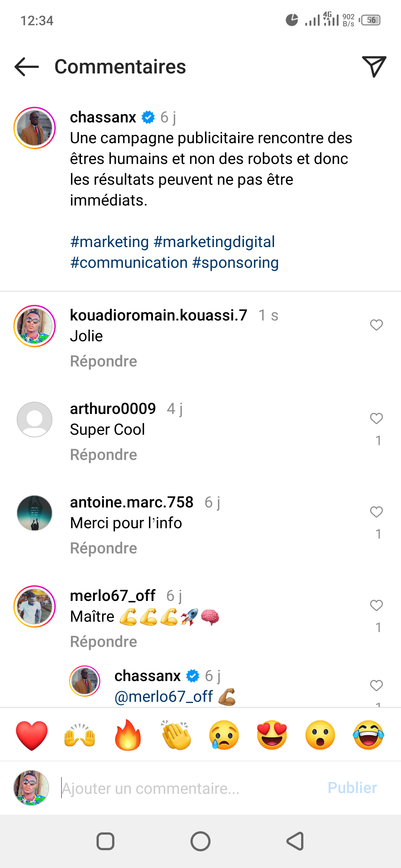Insert the red heart emoji reaction
The width and height of the screenshot is (401, 868).
(x=32, y=735)
